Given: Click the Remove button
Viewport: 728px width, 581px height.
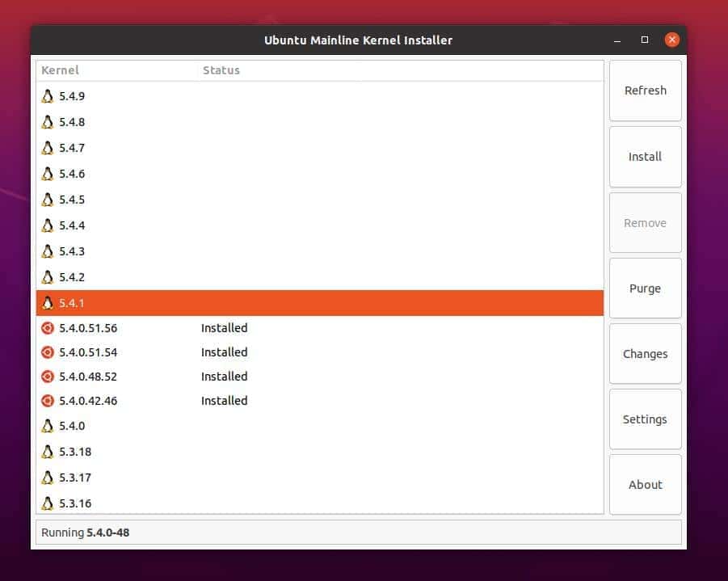Looking at the screenshot, I should [x=646, y=223].
